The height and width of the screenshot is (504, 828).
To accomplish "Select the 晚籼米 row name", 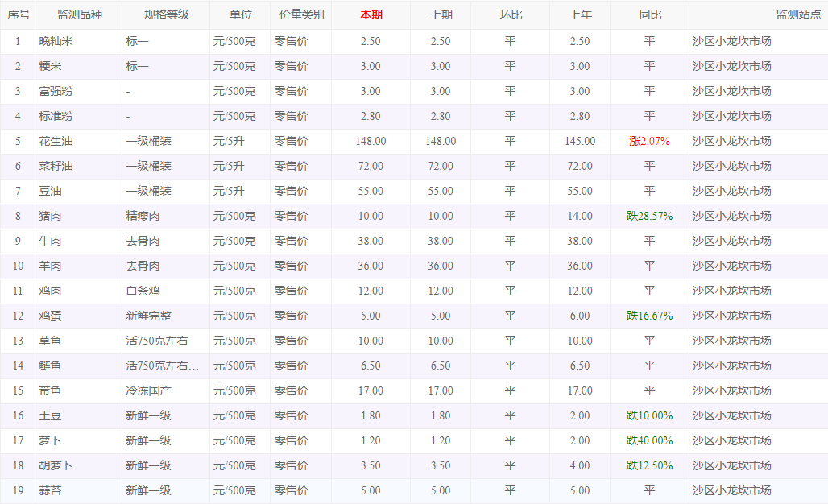I will tap(56, 41).
